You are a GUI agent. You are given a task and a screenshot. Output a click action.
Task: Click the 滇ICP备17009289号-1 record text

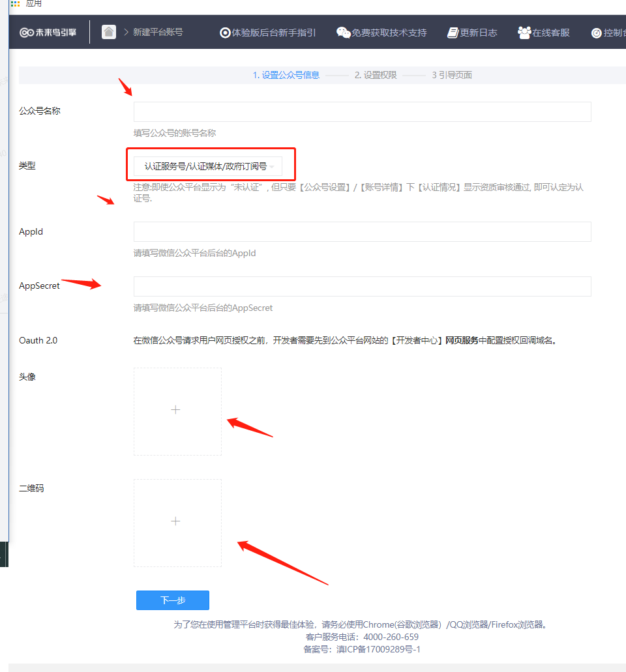(x=378, y=649)
